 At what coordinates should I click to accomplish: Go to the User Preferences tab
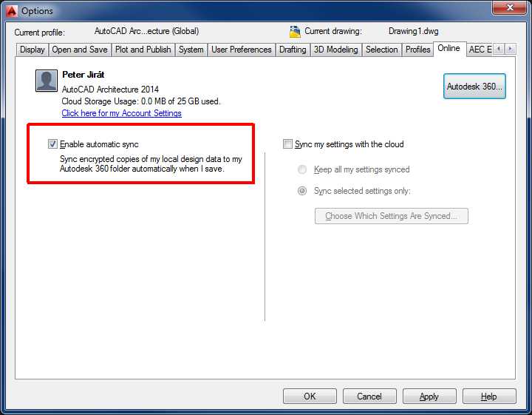pos(241,50)
